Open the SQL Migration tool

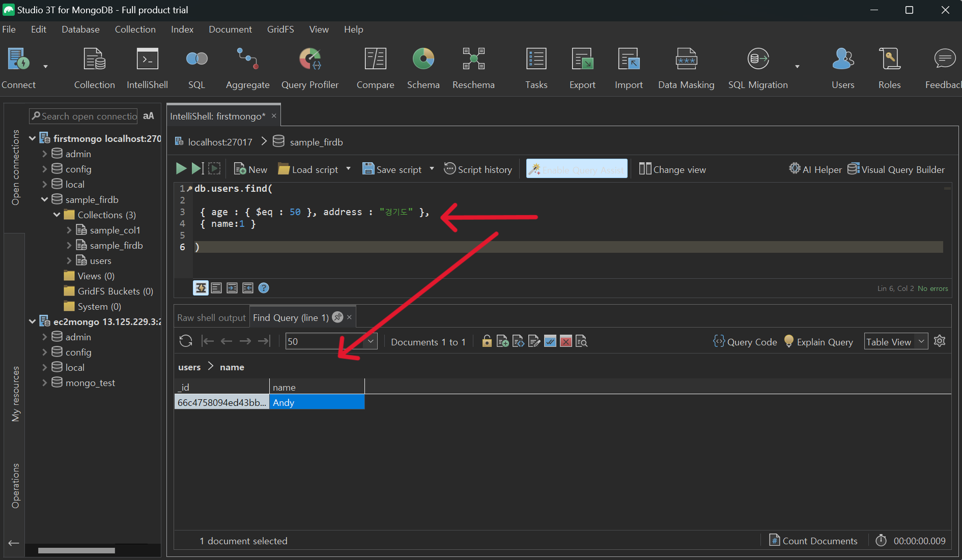click(758, 68)
